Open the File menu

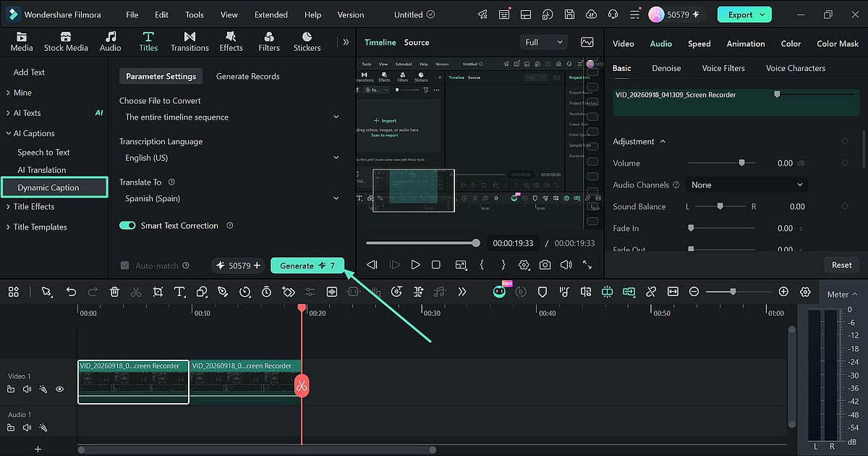(132, 14)
